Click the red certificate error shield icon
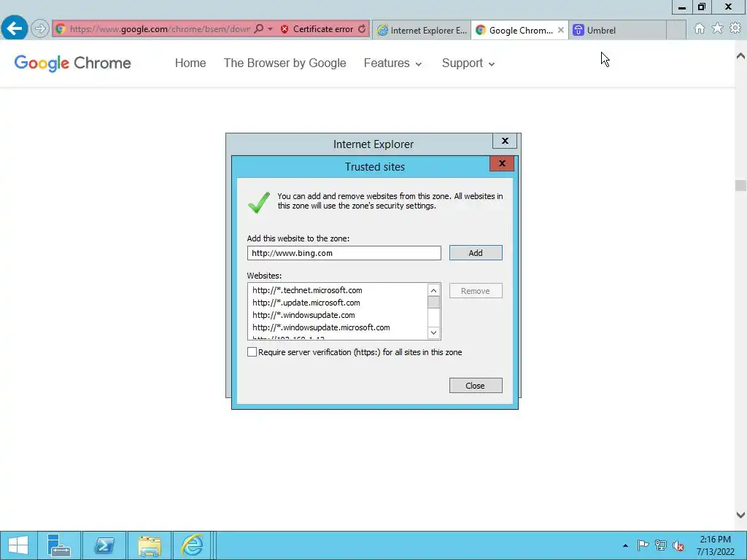The height and width of the screenshot is (560, 747). pyautogui.click(x=285, y=29)
